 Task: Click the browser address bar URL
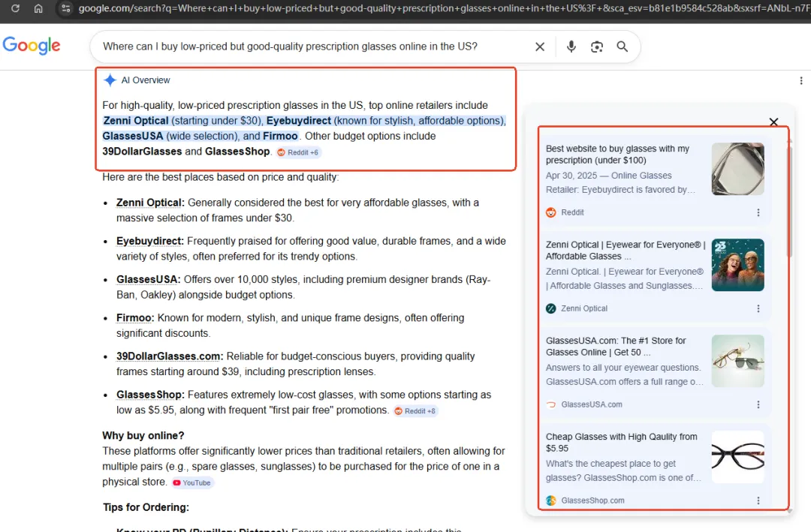click(x=444, y=8)
